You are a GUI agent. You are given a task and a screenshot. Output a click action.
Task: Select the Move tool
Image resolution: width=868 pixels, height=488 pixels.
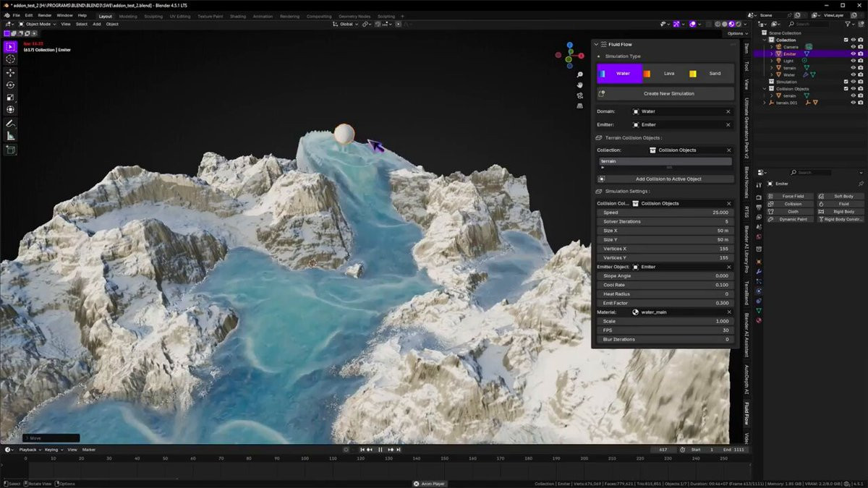(10, 73)
